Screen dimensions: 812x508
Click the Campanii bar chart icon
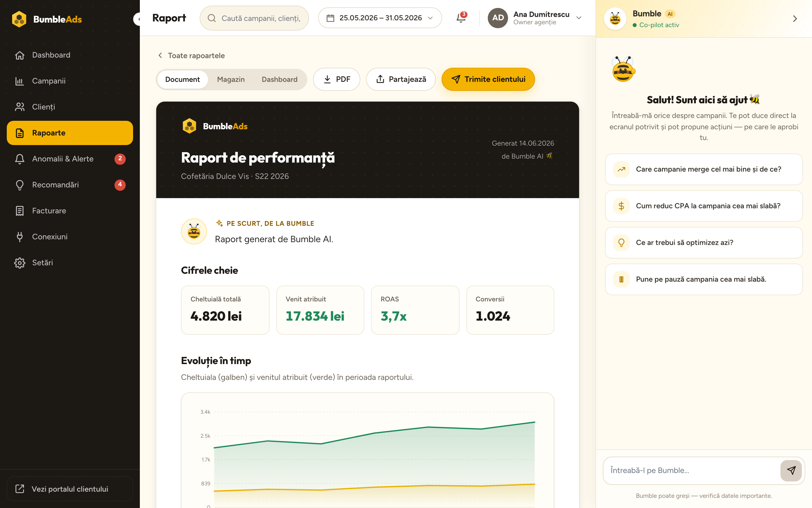20,81
